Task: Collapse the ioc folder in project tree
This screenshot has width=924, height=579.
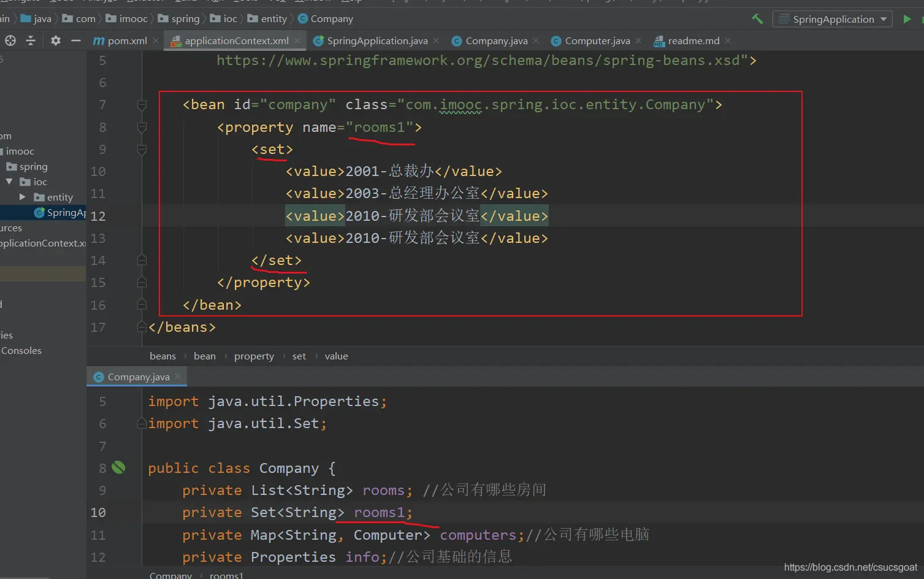Action: 9,182
